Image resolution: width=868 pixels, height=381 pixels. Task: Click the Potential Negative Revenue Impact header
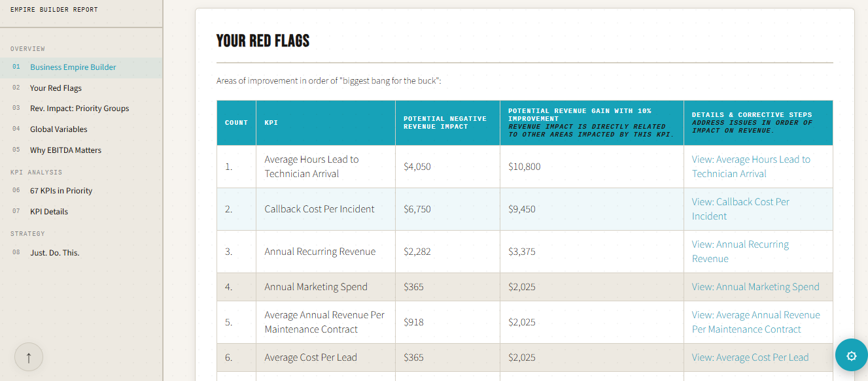pyautogui.click(x=445, y=123)
